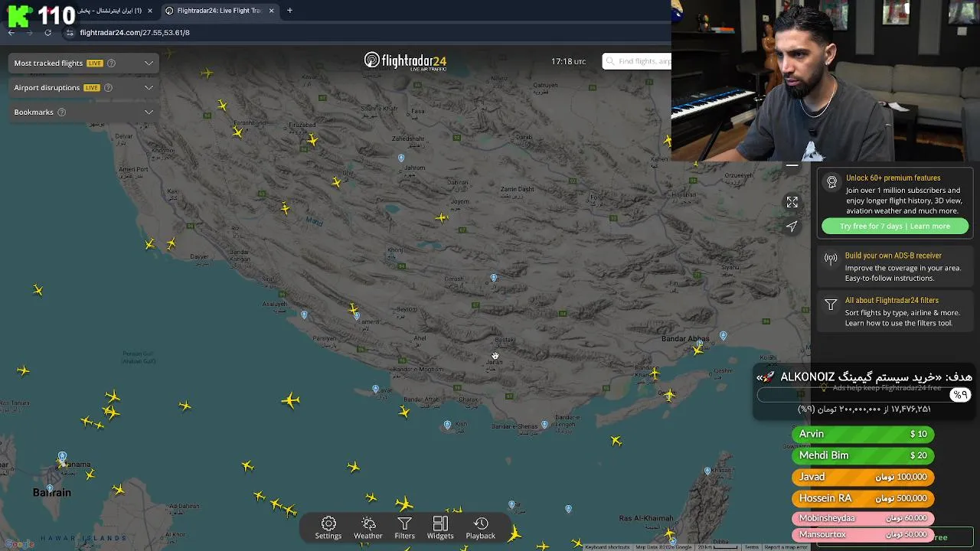Click the site info icon in address bar
The image size is (980, 551).
point(70,33)
